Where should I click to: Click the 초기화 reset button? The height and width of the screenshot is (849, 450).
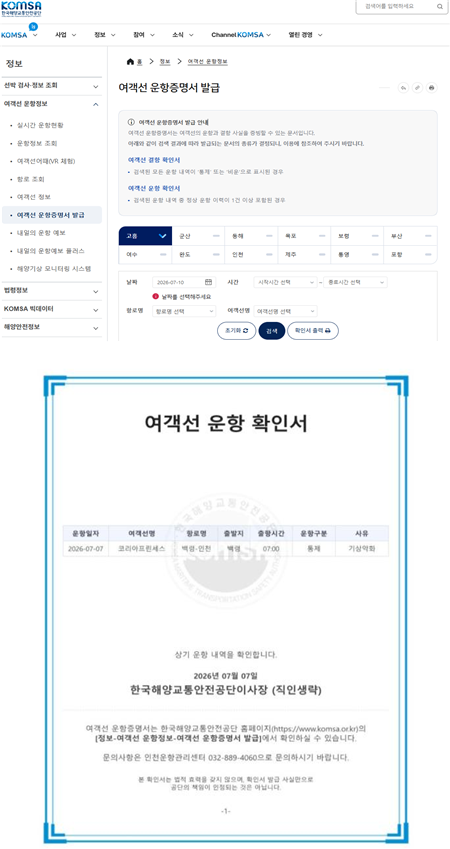coord(237,330)
